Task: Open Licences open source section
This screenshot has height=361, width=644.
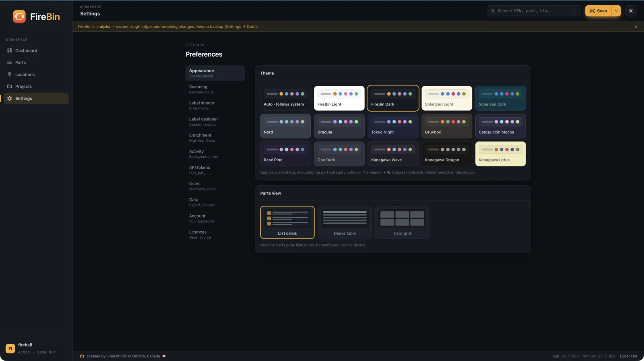Action: click(x=215, y=234)
